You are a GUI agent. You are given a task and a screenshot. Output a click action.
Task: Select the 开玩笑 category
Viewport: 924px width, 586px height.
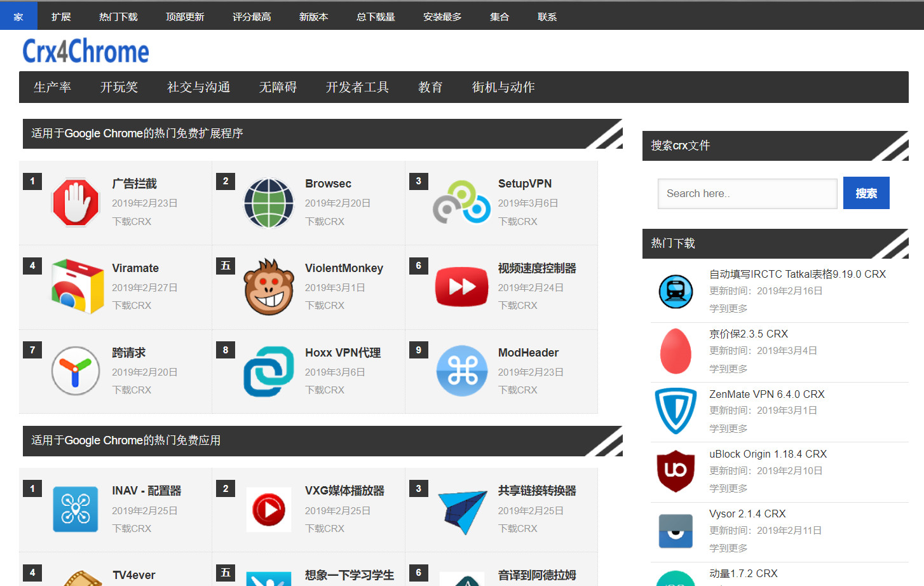pyautogui.click(x=119, y=87)
